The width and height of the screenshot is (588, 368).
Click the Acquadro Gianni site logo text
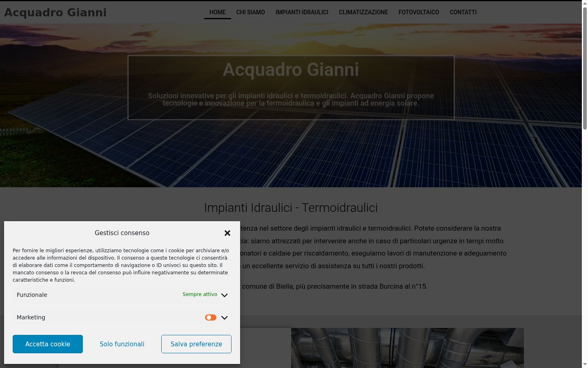click(56, 13)
